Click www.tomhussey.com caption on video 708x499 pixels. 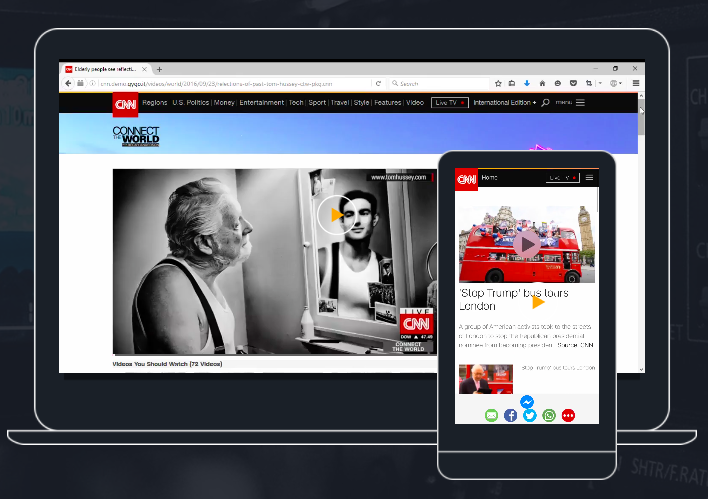pos(398,177)
